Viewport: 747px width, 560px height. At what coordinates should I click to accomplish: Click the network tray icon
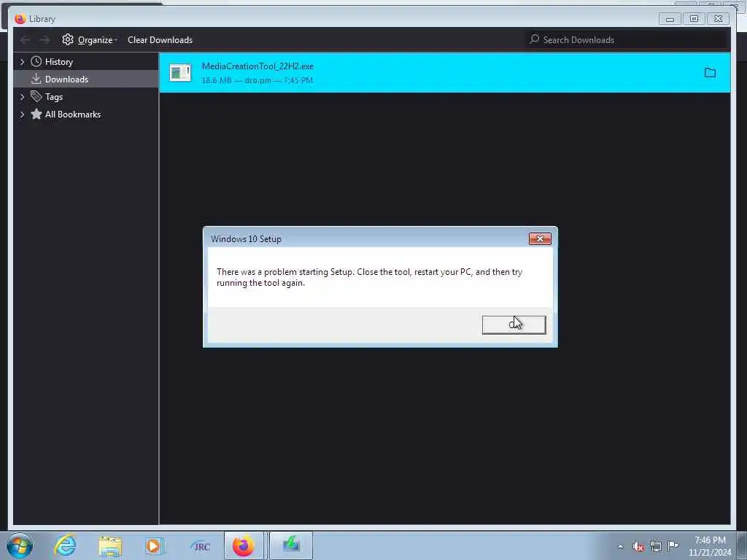tap(656, 547)
